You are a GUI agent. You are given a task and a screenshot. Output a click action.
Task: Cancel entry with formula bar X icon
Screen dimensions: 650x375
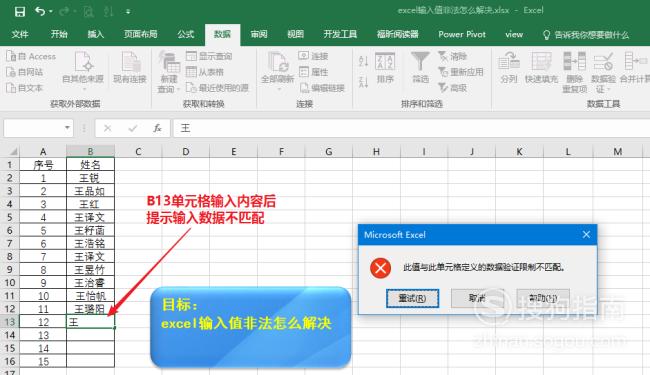(x=108, y=128)
